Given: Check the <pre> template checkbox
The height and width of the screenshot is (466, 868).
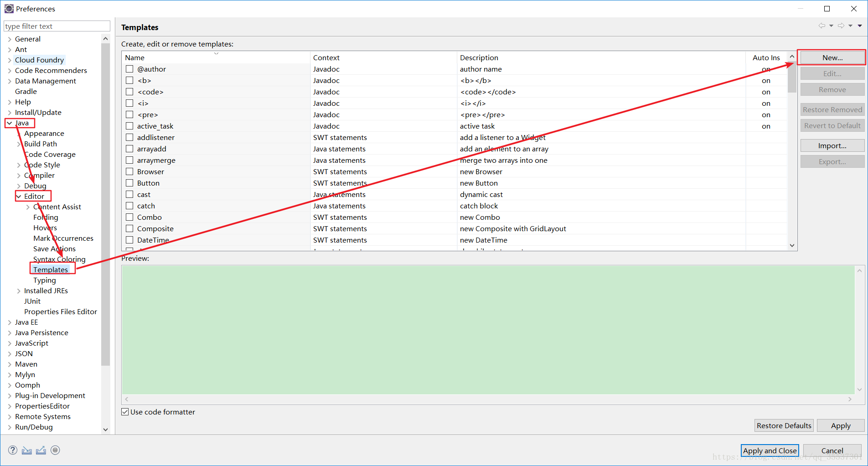Looking at the screenshot, I should pos(129,114).
